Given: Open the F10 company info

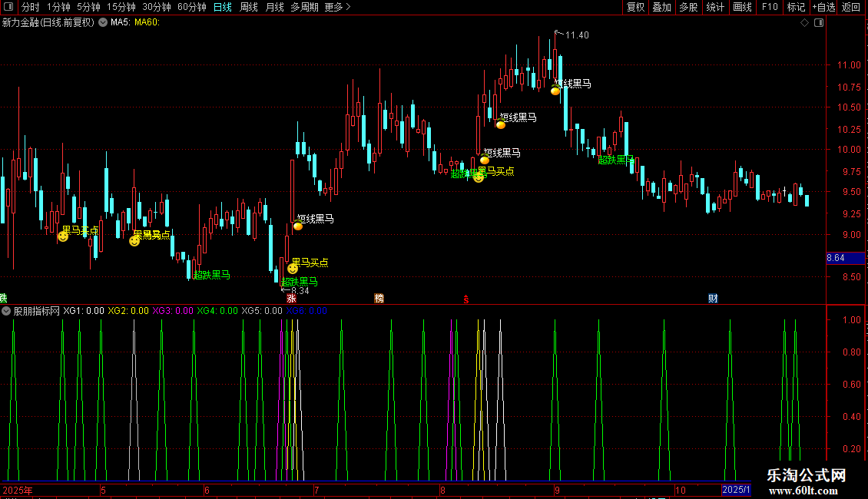Looking at the screenshot, I should (770, 7).
